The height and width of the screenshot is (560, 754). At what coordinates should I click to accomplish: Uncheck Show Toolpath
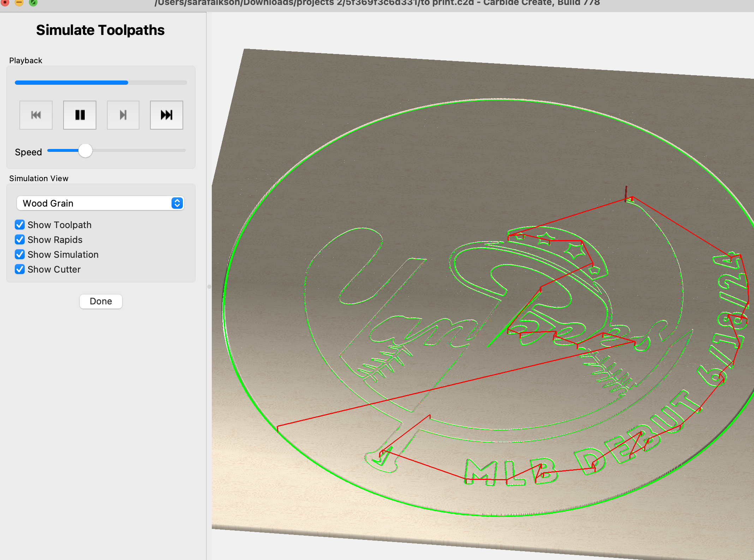point(20,225)
